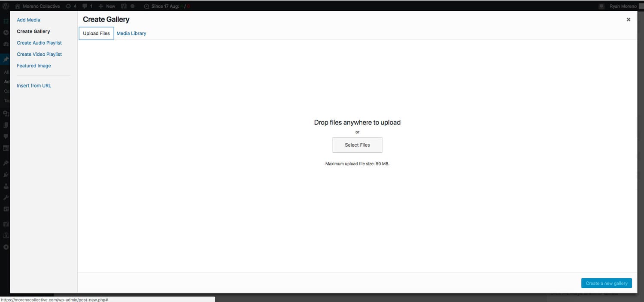Image resolution: width=644 pixels, height=302 pixels.
Task: Open Add Media in the sidebar
Action: tap(28, 20)
